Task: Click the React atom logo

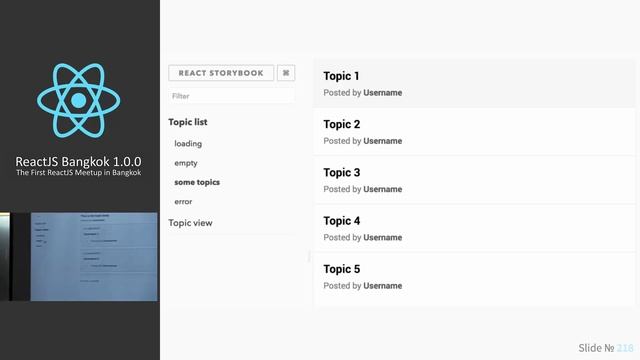Action: 78,100
